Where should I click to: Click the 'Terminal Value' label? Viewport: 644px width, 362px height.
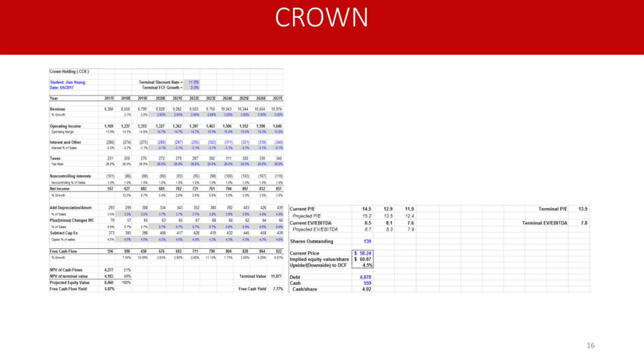[253, 276]
